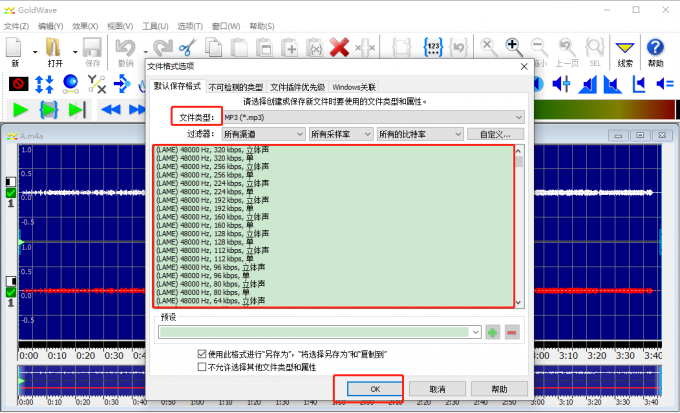Open the 选项(T) menu
680x413 pixels.
(190, 26)
